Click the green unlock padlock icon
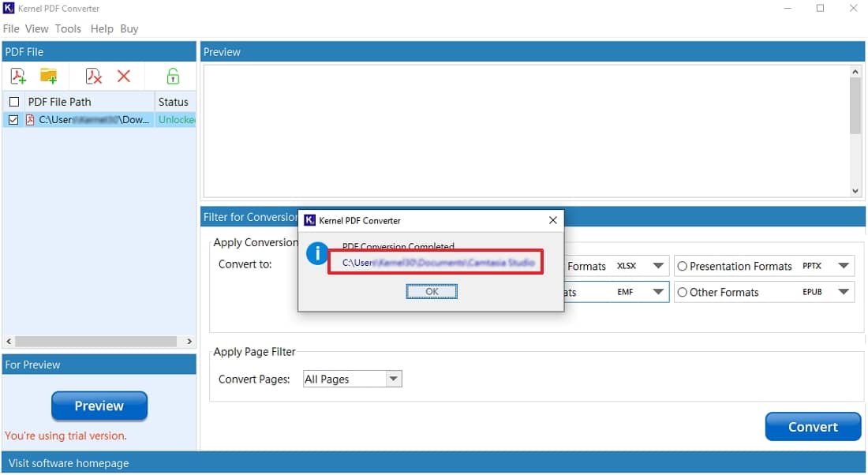 (173, 76)
